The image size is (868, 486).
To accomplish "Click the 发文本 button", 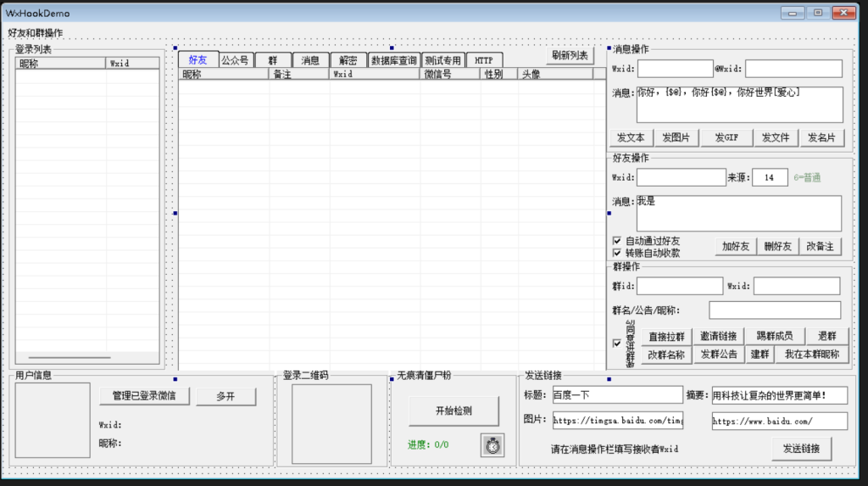I will 631,137.
